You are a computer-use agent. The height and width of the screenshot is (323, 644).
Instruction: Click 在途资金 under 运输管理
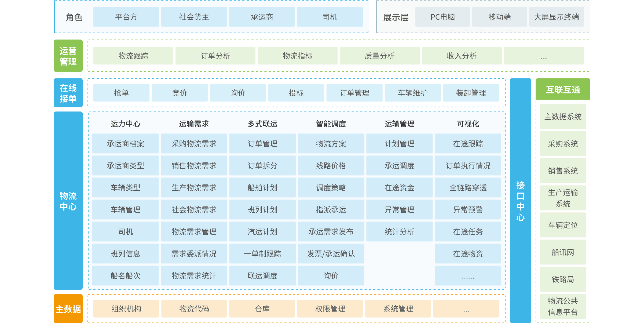click(399, 188)
